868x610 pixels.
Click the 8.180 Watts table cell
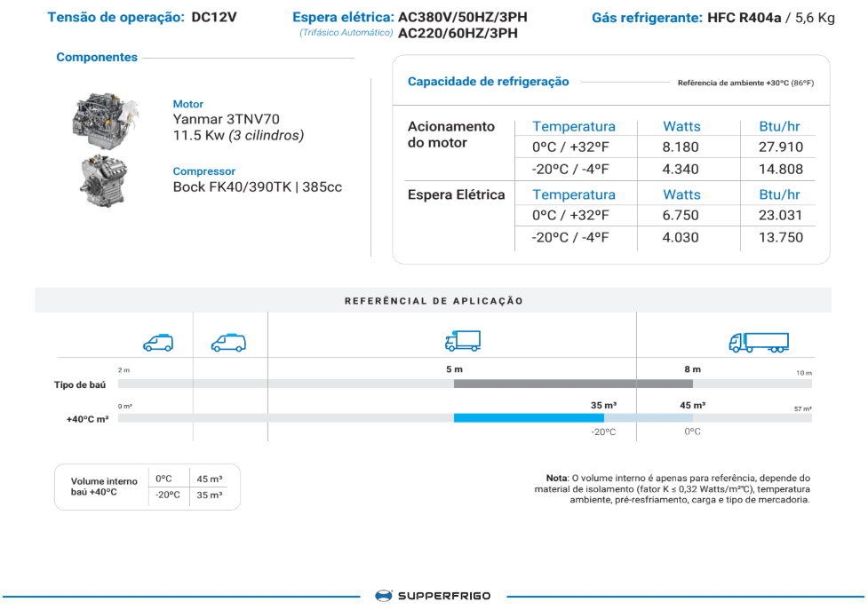point(681,147)
